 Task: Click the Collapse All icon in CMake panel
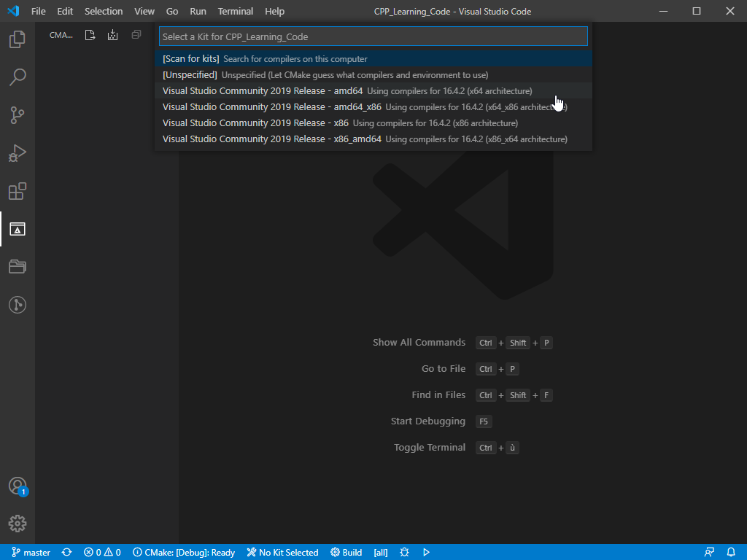[x=136, y=34]
